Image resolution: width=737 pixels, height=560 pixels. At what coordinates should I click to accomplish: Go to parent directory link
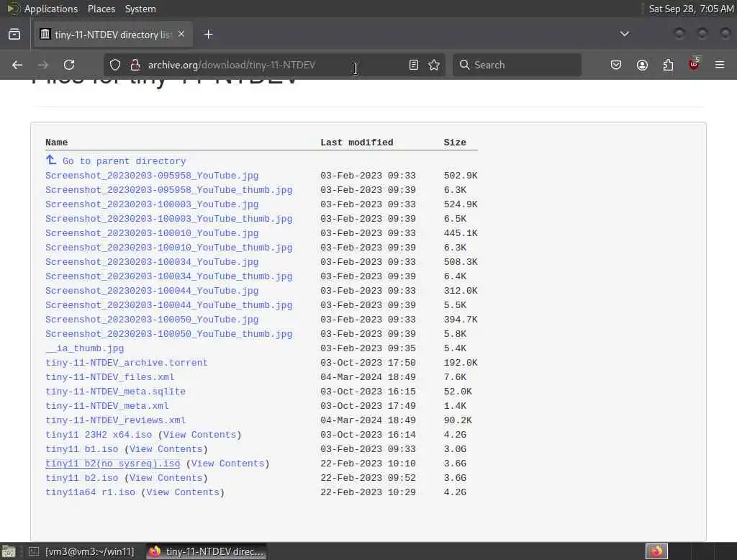pyautogui.click(x=124, y=161)
